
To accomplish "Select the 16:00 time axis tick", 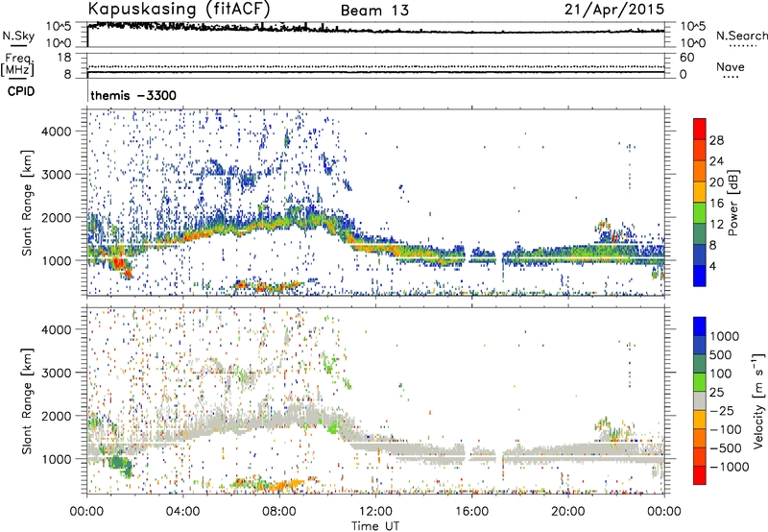I will click(x=471, y=512).
